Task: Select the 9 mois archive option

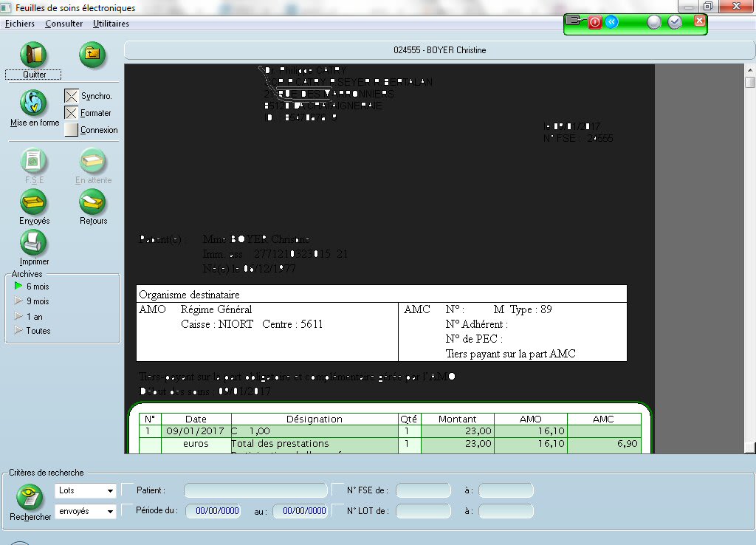Action: (37, 301)
